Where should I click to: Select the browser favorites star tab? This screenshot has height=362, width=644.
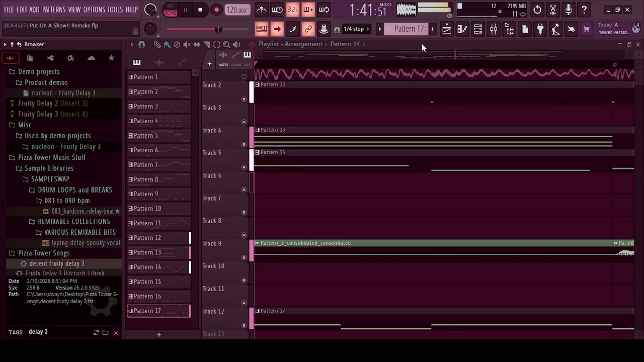[x=111, y=58]
